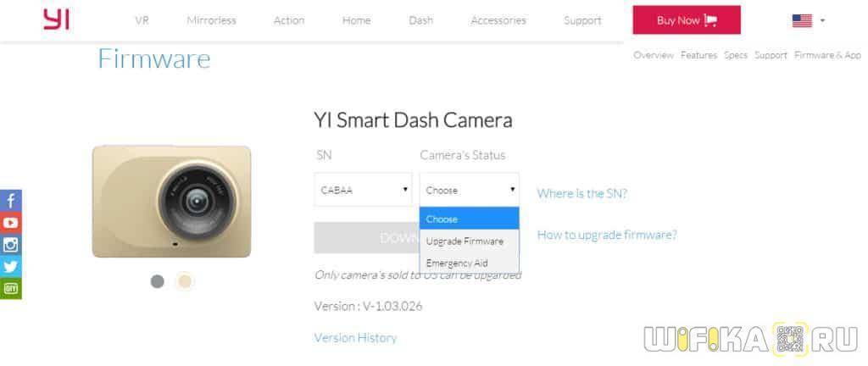Image resolution: width=868 pixels, height=366 pixels.
Task: Select the gold camera color swatch
Action: 185,281
